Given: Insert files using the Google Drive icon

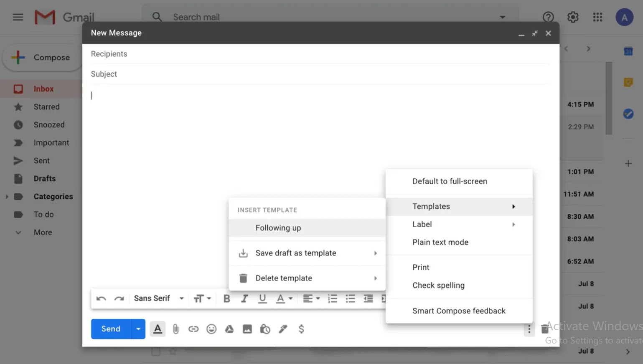Looking at the screenshot, I should [229, 329].
